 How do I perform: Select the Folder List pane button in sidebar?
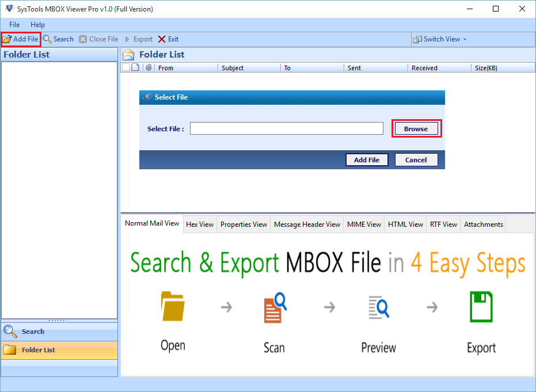point(59,349)
